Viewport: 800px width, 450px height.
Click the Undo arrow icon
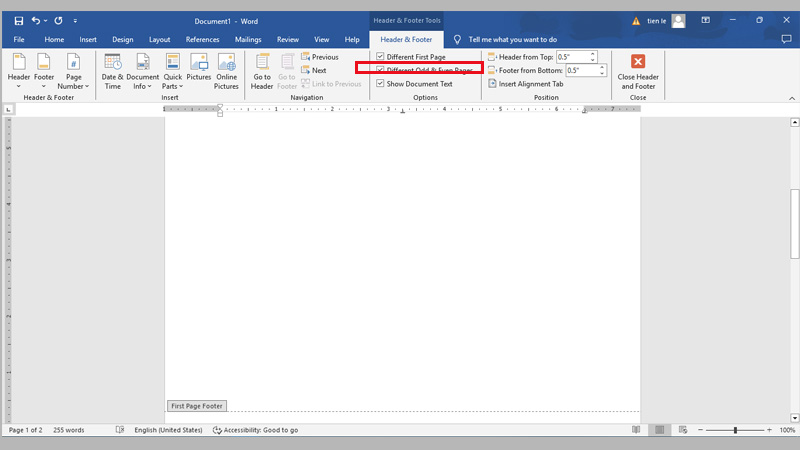(37, 20)
